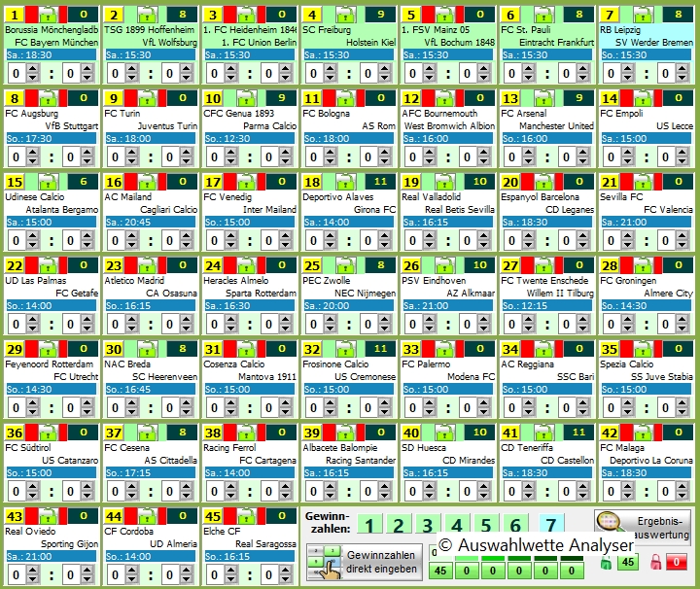Click the So.: 12:15 kickoff bar of match 27
This screenshot has width=700, height=589.
click(x=546, y=305)
